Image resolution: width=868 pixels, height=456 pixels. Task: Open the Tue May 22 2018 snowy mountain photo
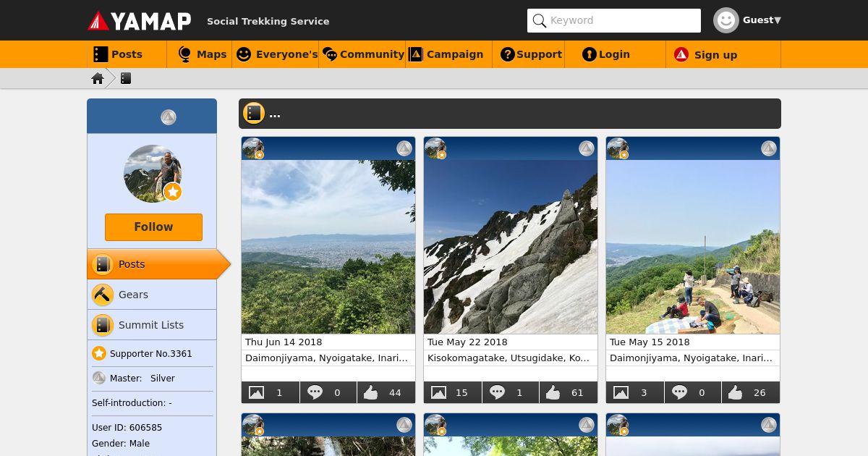tap(511, 247)
